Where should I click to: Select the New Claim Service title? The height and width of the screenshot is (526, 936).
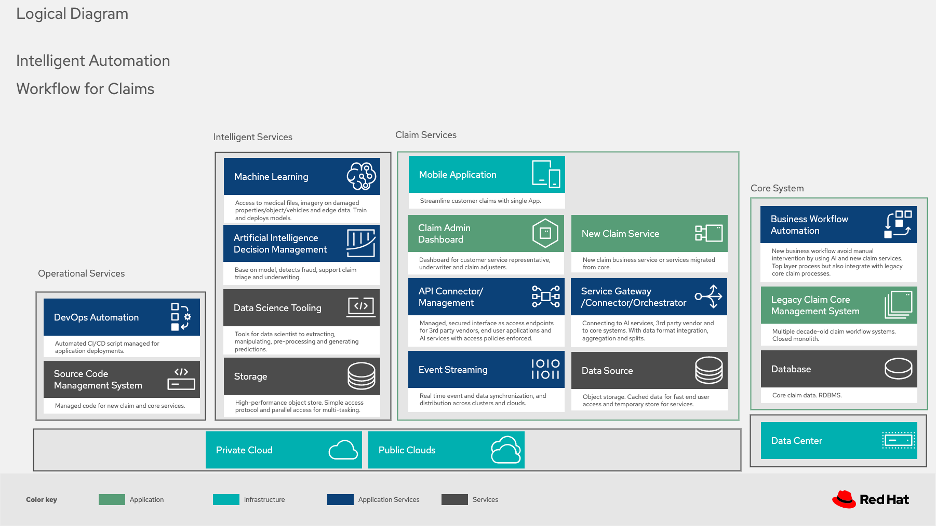[620, 233]
